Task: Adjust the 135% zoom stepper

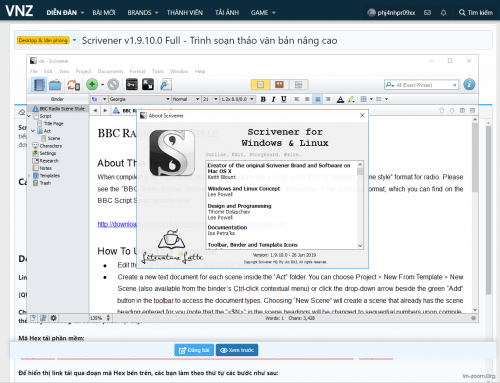Action: 108,318
